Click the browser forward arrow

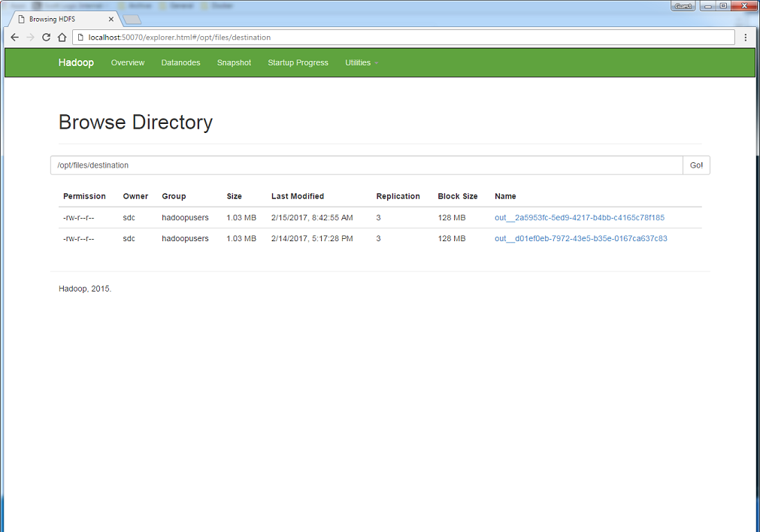tap(30, 37)
